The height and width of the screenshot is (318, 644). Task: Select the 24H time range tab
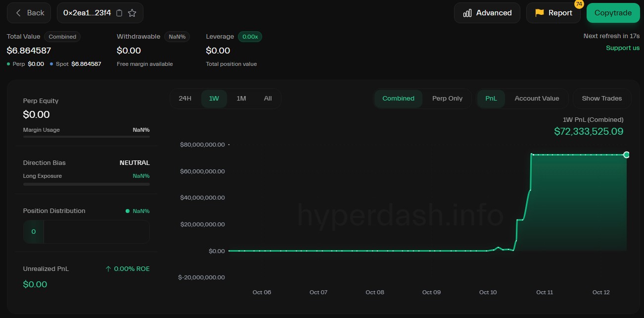pyautogui.click(x=185, y=99)
